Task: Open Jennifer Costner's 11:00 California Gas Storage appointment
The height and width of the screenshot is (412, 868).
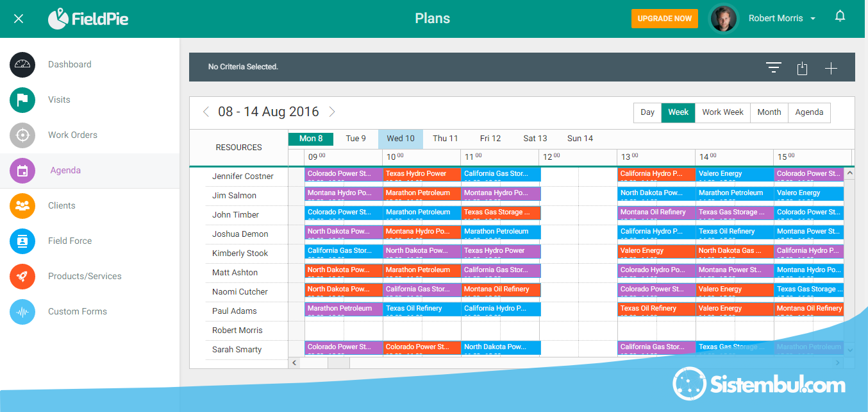Action: pos(501,174)
